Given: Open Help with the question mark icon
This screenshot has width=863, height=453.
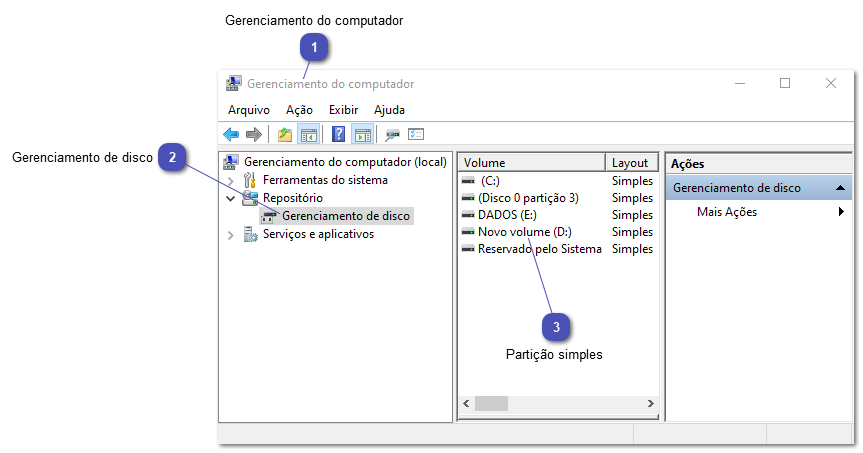Looking at the screenshot, I should 338,134.
